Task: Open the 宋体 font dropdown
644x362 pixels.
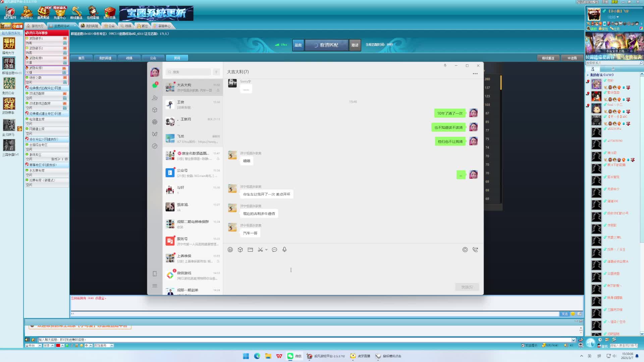Action: click(52, 346)
